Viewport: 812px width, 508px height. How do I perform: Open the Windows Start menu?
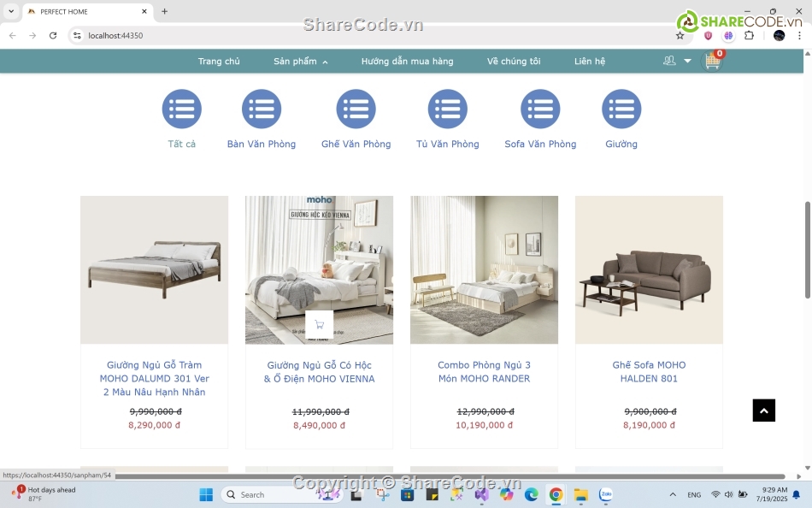[206, 494]
